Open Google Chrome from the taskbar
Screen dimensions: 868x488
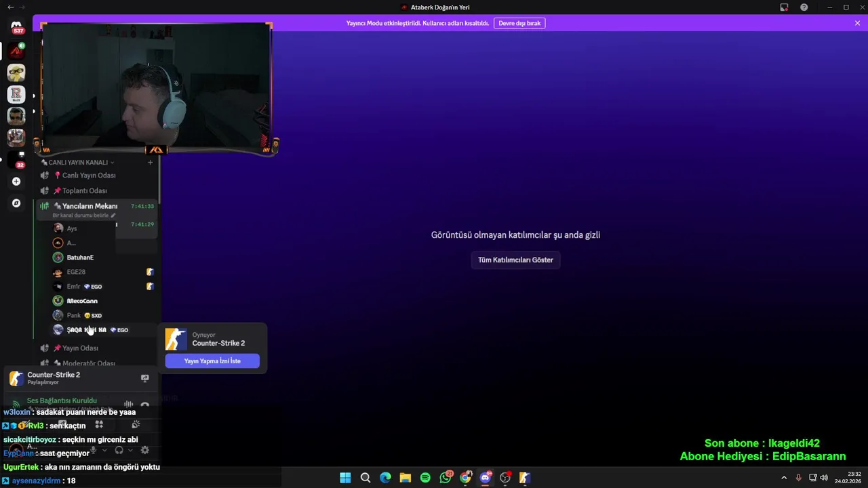465,478
